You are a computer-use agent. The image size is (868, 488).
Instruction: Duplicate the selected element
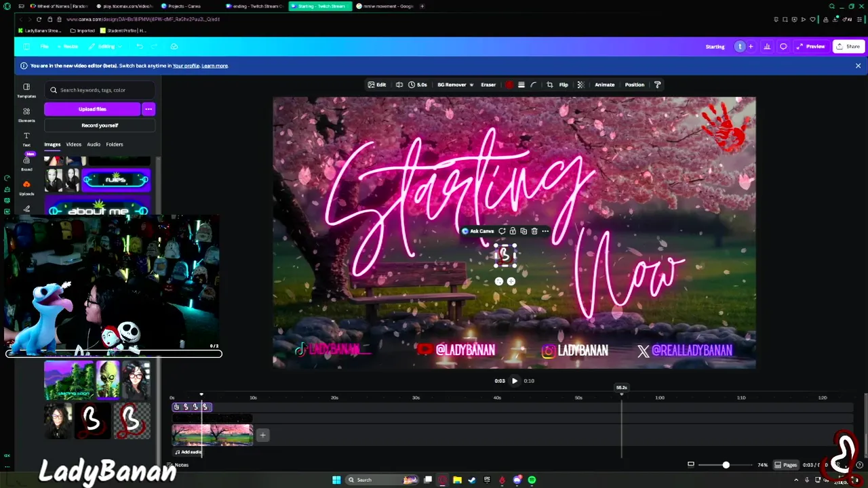point(524,231)
